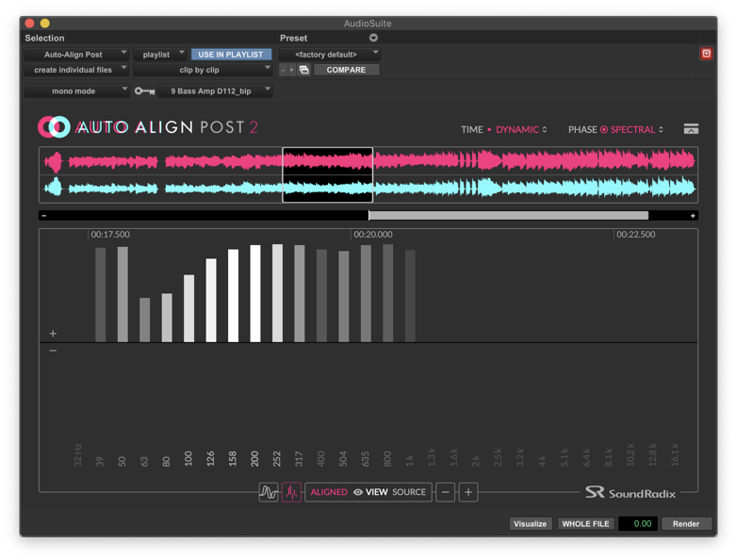The height and width of the screenshot is (560, 737).
Task: Click the yellow minimize window button
Action: (x=45, y=23)
